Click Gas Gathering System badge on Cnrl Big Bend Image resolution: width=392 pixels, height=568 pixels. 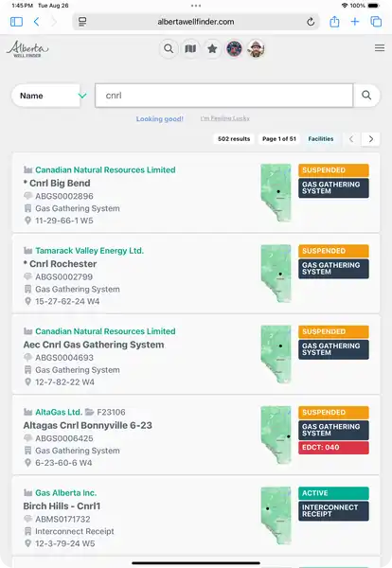[333, 187]
